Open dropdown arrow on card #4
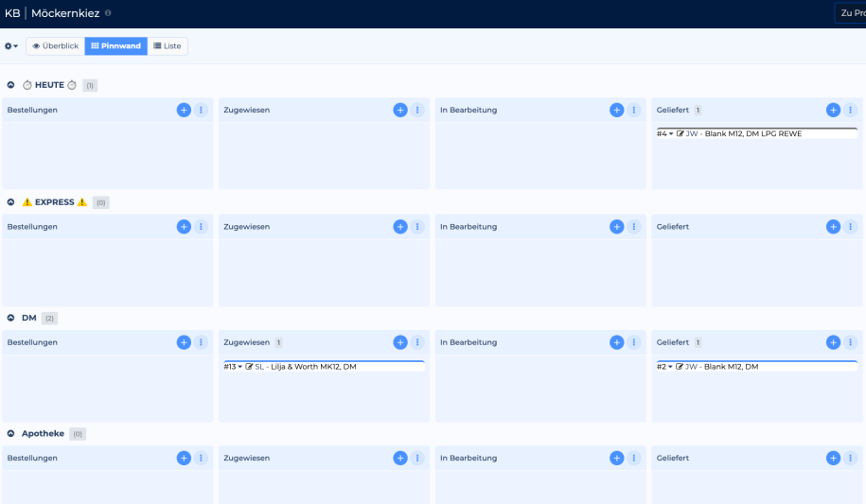The width and height of the screenshot is (866, 504). pyautogui.click(x=671, y=134)
